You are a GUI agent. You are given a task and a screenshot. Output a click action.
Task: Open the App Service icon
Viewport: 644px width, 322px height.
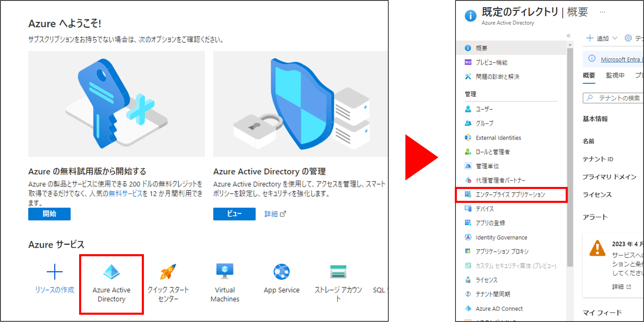pos(281,272)
